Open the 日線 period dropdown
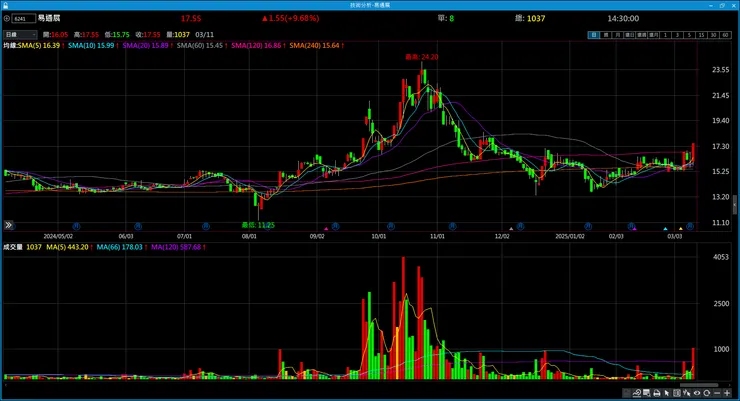 [x=20, y=34]
